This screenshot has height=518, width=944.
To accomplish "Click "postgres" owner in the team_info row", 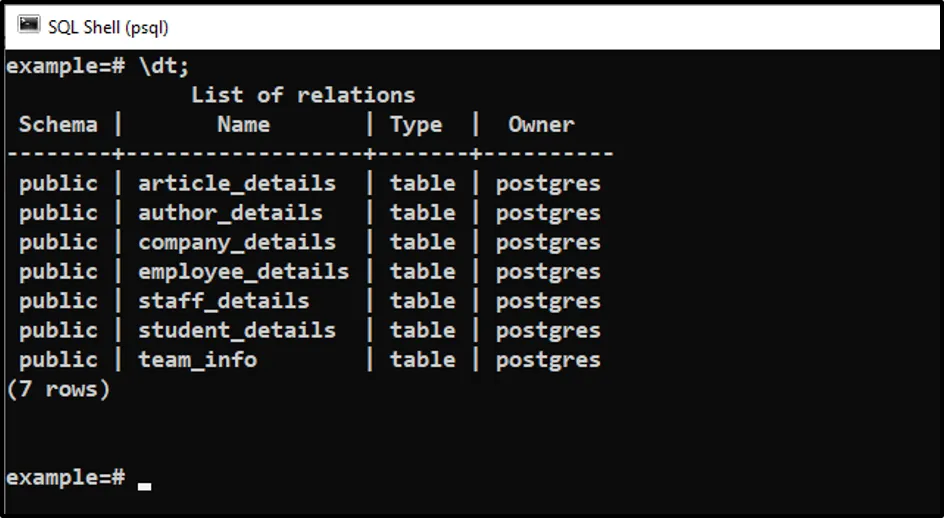I will pos(548,360).
